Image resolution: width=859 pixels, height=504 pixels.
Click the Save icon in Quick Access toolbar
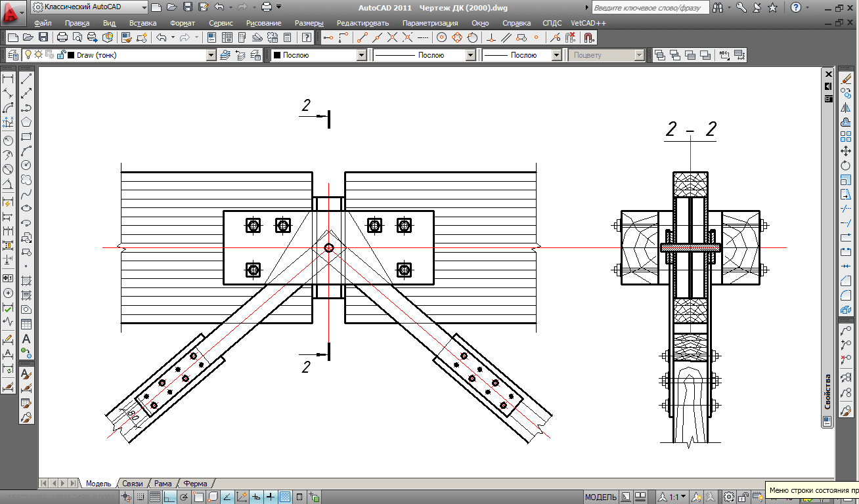pos(188,7)
